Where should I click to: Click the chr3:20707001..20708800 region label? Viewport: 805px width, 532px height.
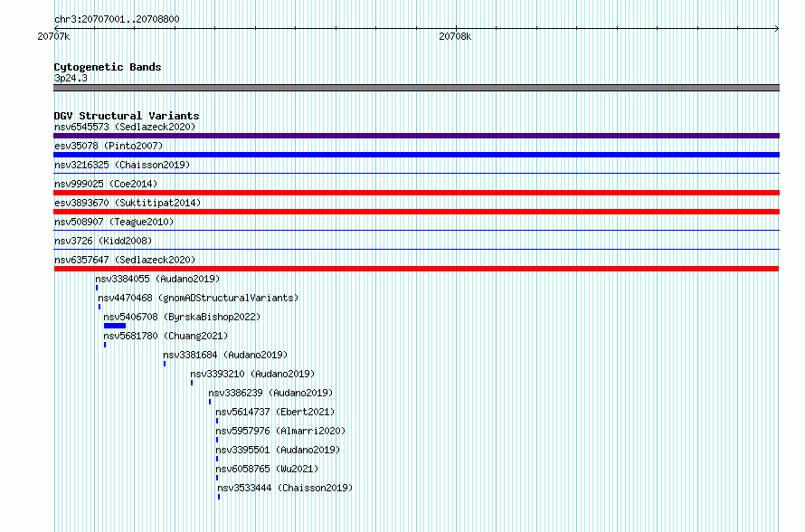117,19
